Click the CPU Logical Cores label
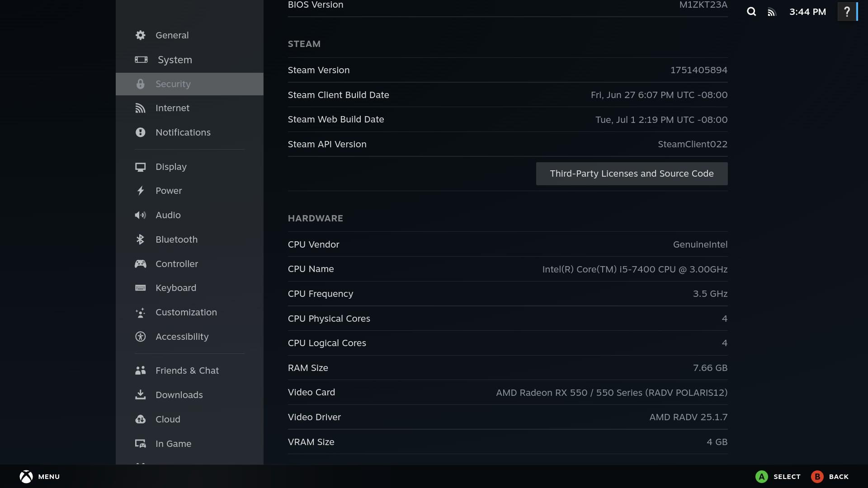The width and height of the screenshot is (868, 488). [x=327, y=343]
